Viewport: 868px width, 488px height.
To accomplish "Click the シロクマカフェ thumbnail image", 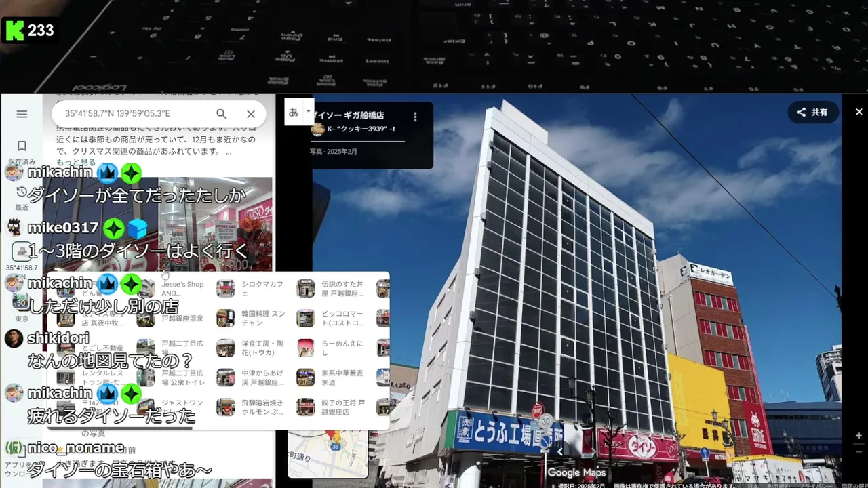I will click(x=225, y=289).
